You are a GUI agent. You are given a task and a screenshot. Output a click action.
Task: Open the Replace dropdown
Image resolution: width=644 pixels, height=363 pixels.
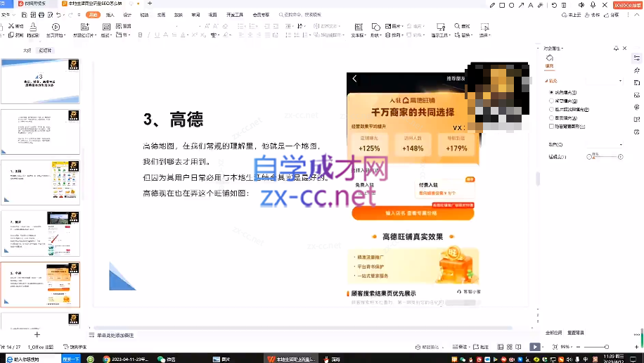coord(463,35)
